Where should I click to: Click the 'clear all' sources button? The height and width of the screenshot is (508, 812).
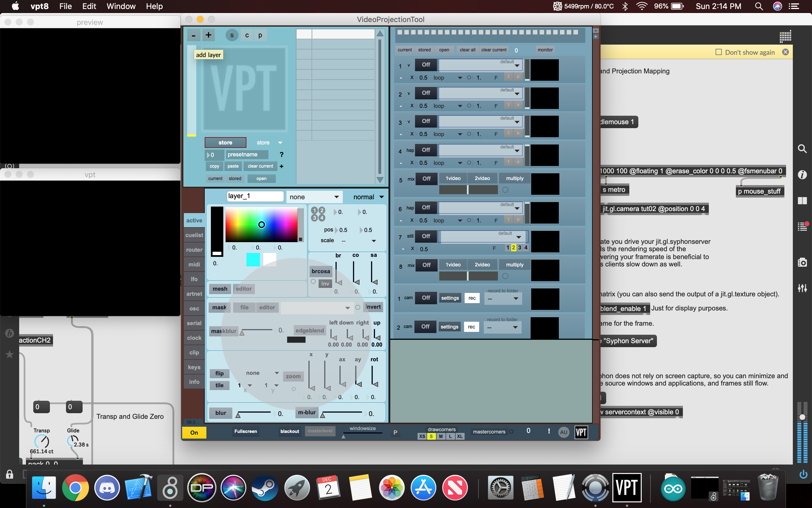click(x=467, y=50)
